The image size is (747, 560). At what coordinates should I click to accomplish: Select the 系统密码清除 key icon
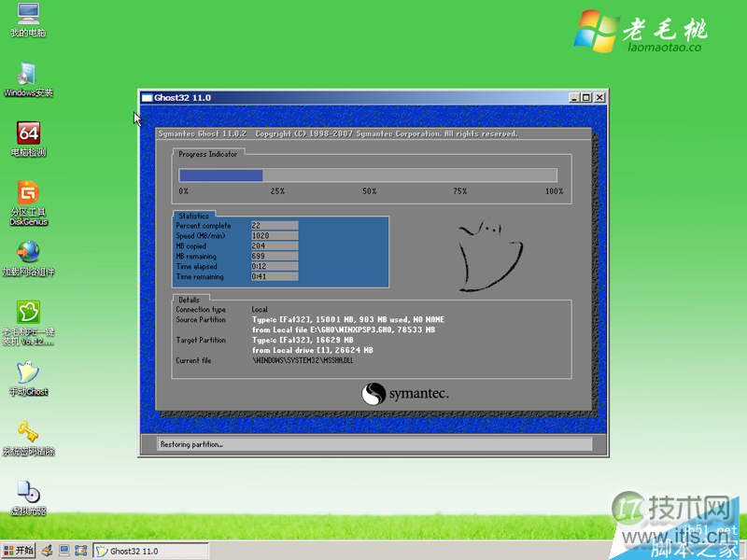tap(28, 439)
